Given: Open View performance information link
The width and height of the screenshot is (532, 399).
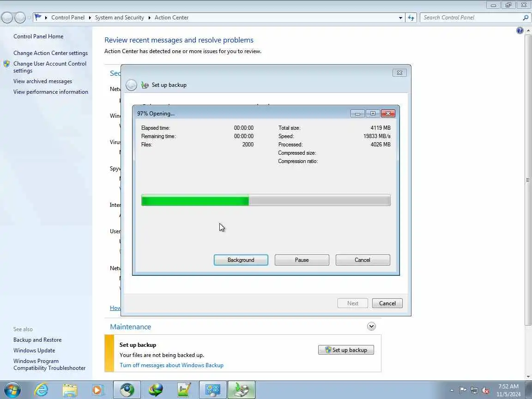Looking at the screenshot, I should 50,91.
